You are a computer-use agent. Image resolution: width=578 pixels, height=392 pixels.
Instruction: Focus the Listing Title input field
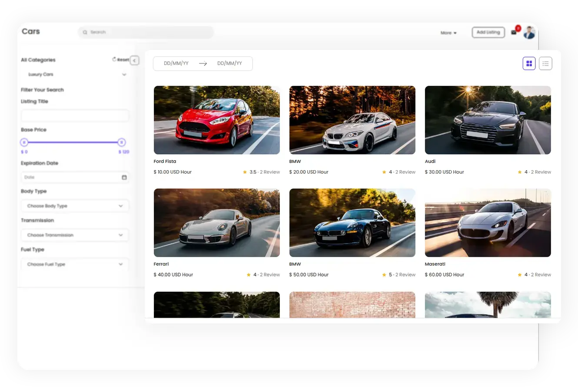point(75,115)
